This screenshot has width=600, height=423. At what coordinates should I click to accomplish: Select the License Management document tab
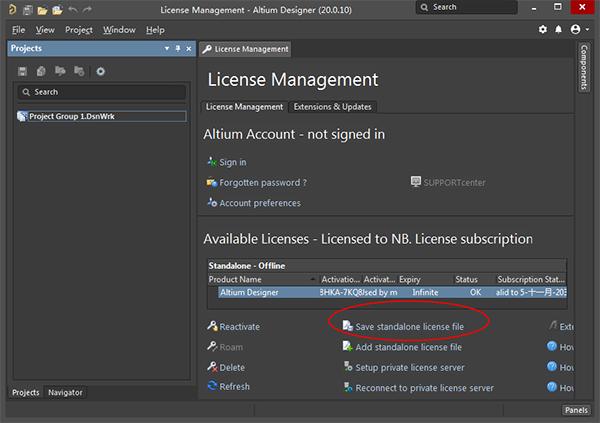click(245, 49)
